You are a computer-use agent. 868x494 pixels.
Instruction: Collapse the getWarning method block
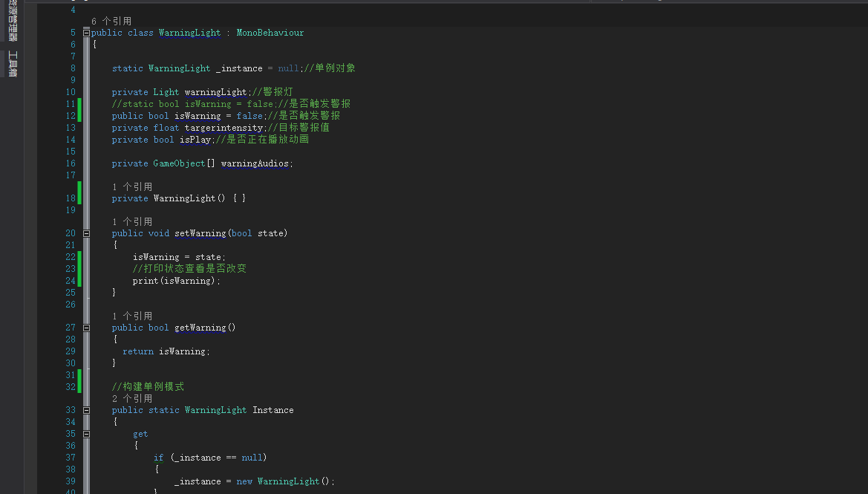[86, 328]
